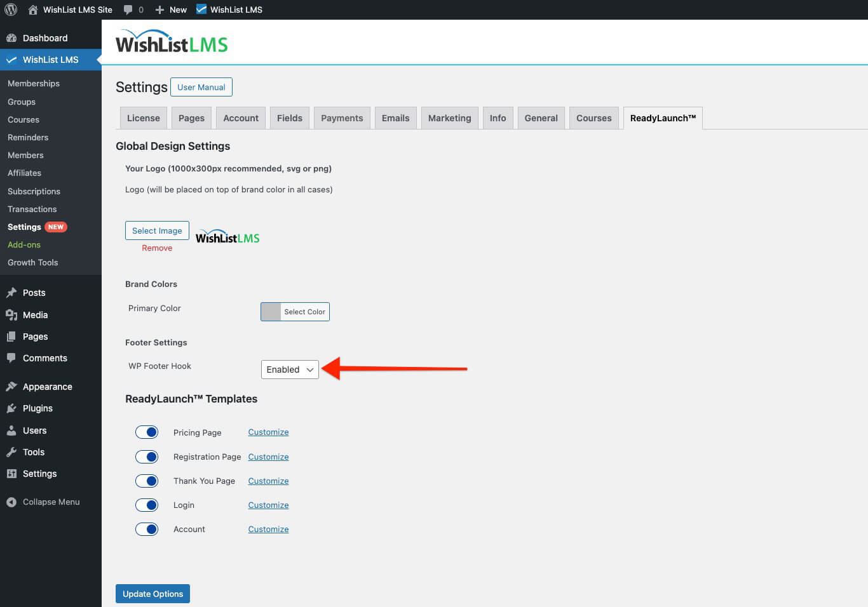
Task: Open the Customize link for Login
Action: [x=268, y=505]
